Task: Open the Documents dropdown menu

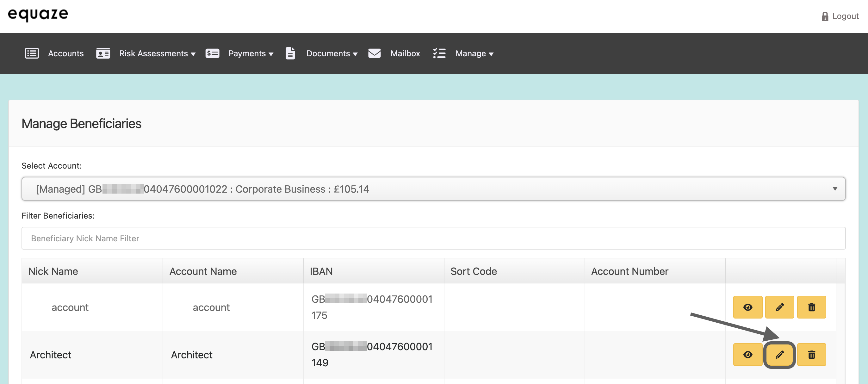Action: [x=332, y=53]
